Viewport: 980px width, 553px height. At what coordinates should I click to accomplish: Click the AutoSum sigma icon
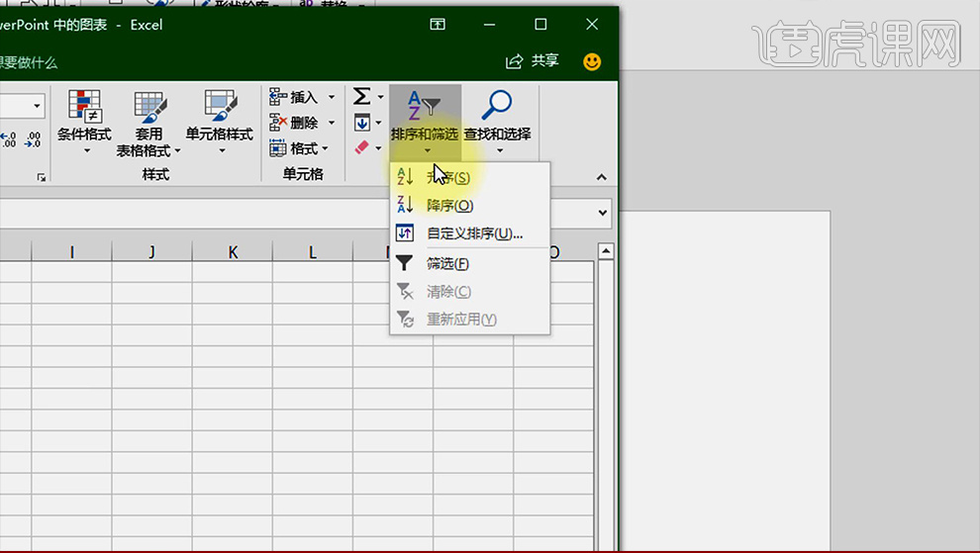[x=362, y=96]
